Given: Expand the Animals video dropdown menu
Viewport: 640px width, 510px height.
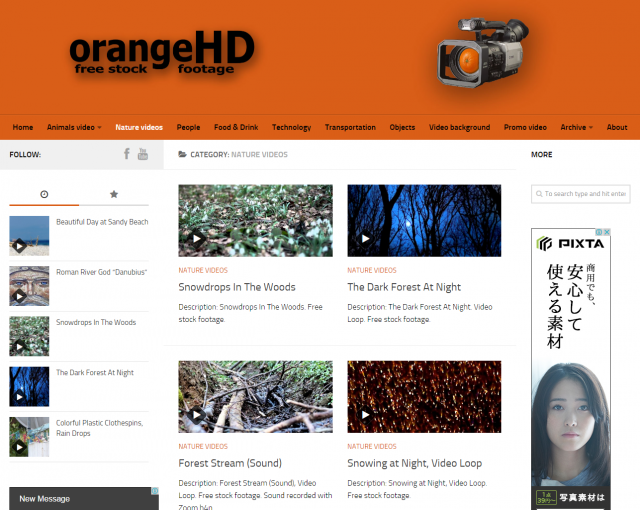Looking at the screenshot, I should (74, 127).
